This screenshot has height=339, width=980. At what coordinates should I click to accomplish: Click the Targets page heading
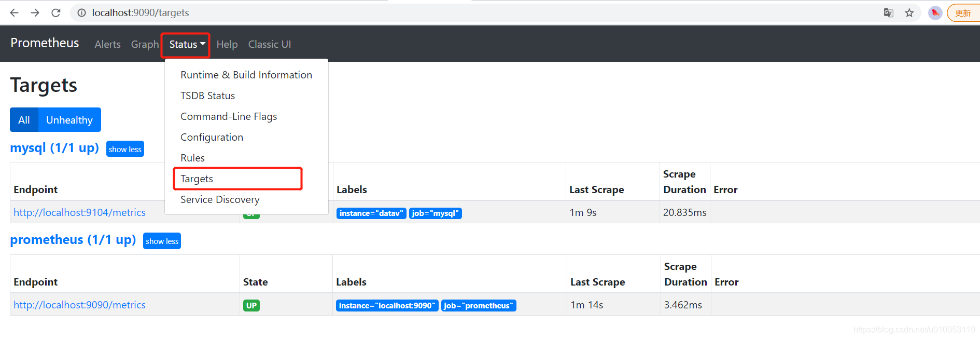tap(44, 85)
